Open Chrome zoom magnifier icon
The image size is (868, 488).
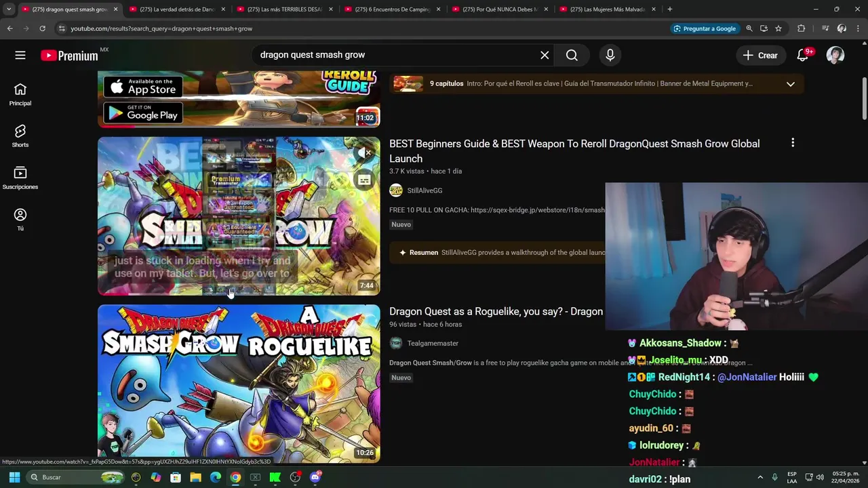point(749,28)
